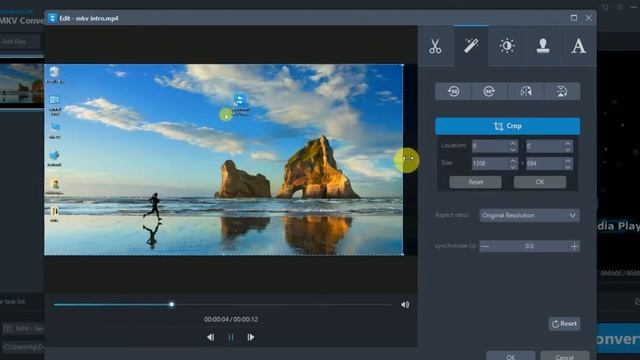
Task: Rotate video 90 degrees counterclockwise
Action: [x=453, y=91]
